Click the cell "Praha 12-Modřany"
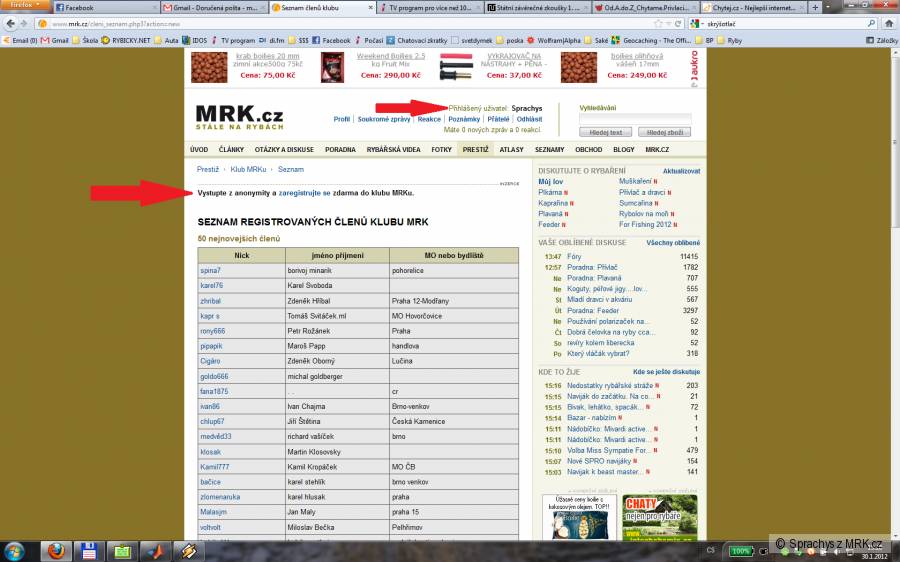 453,301
